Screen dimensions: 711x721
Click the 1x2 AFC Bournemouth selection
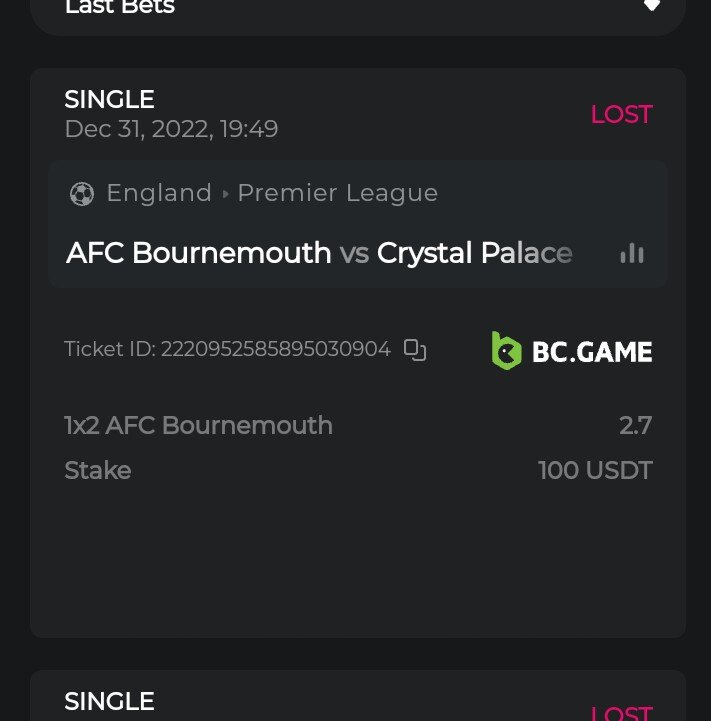(198, 425)
